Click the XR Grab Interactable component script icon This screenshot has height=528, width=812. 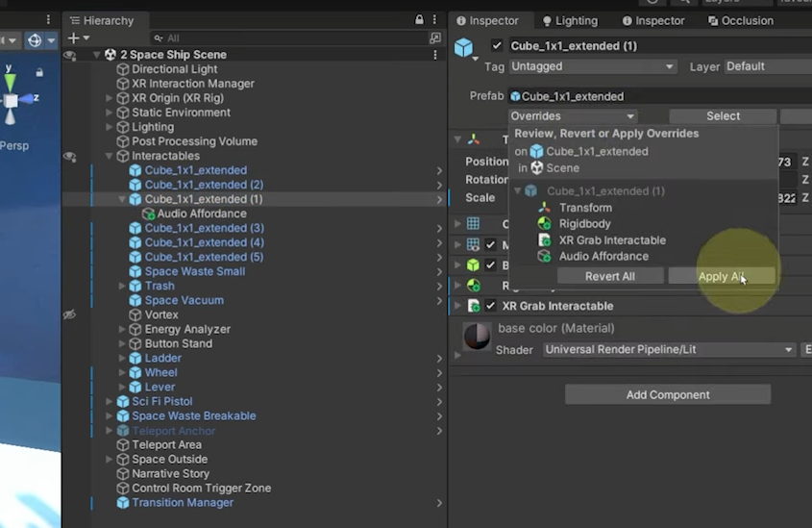click(474, 306)
